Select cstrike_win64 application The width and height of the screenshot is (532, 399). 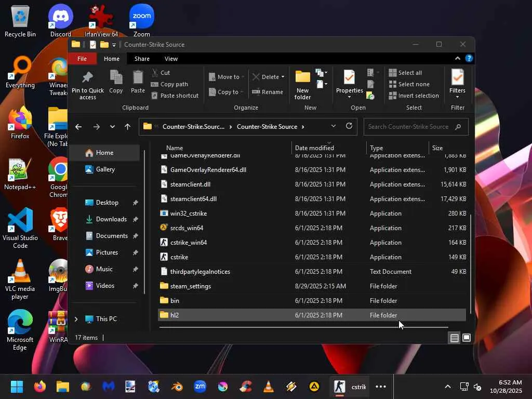click(312, 243)
